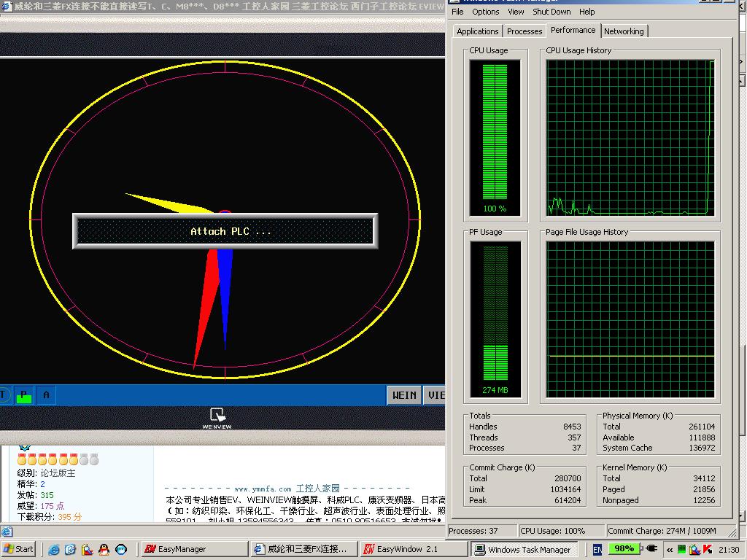Screen dimensions: 747x560
Task: Expand hidden tray icons with chevron
Action: (669, 549)
